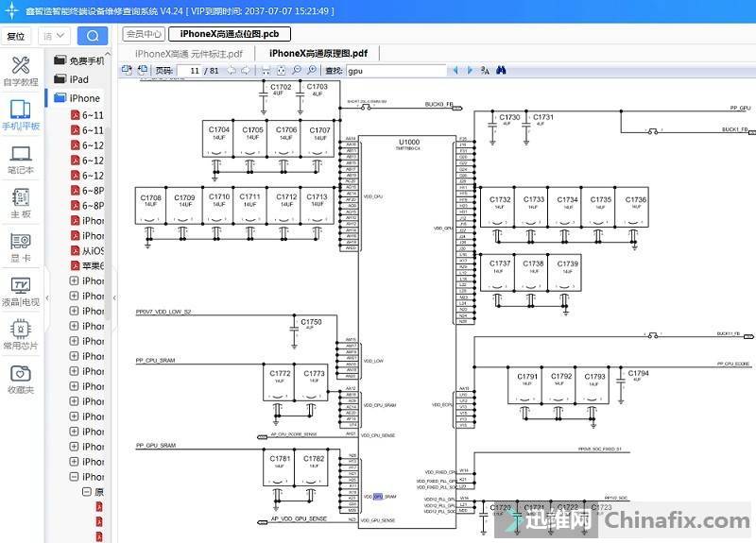Open the 液晶/电视 TV category
This screenshot has width=756, height=543.
pyautogui.click(x=20, y=291)
